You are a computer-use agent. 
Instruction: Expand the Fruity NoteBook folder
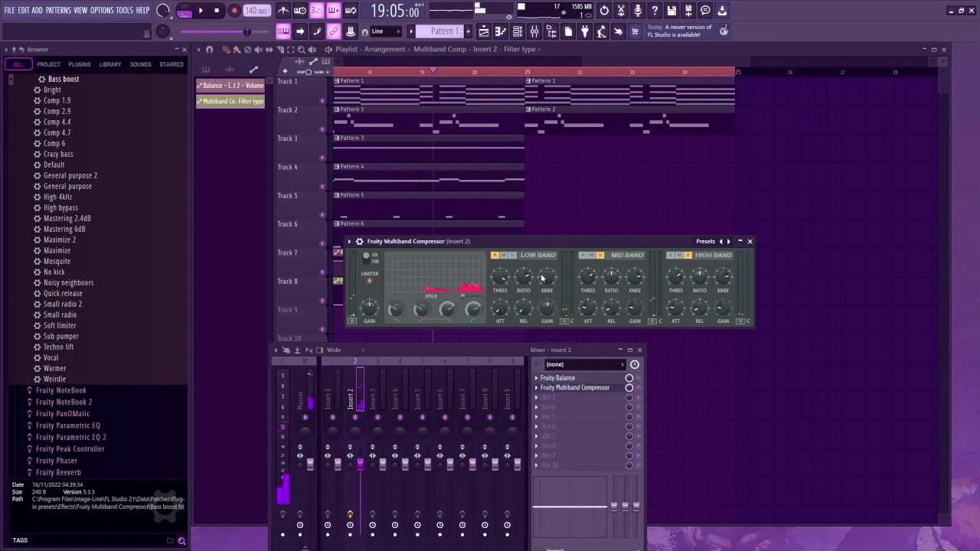(60, 390)
